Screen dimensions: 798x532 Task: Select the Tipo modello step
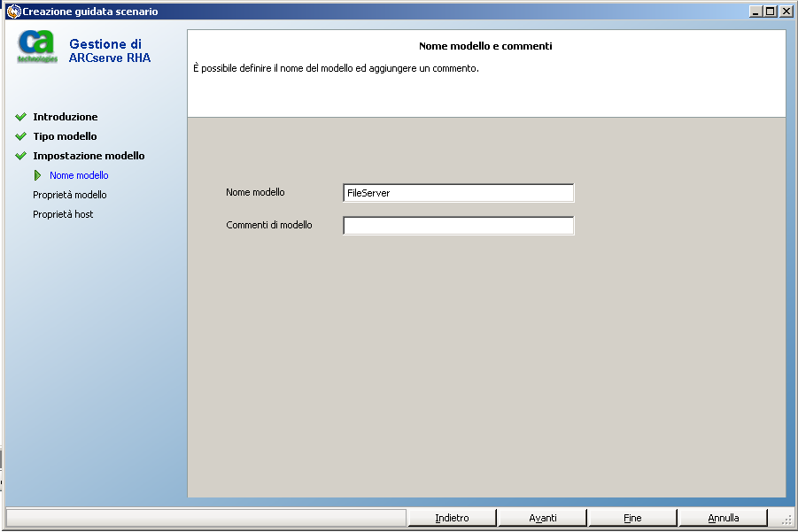click(x=65, y=136)
